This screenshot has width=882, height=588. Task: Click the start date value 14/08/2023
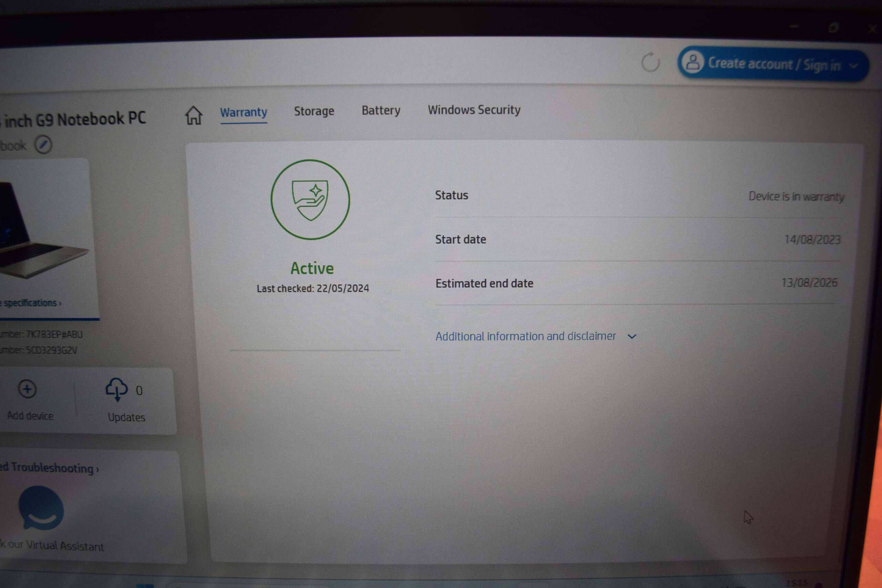(x=812, y=240)
